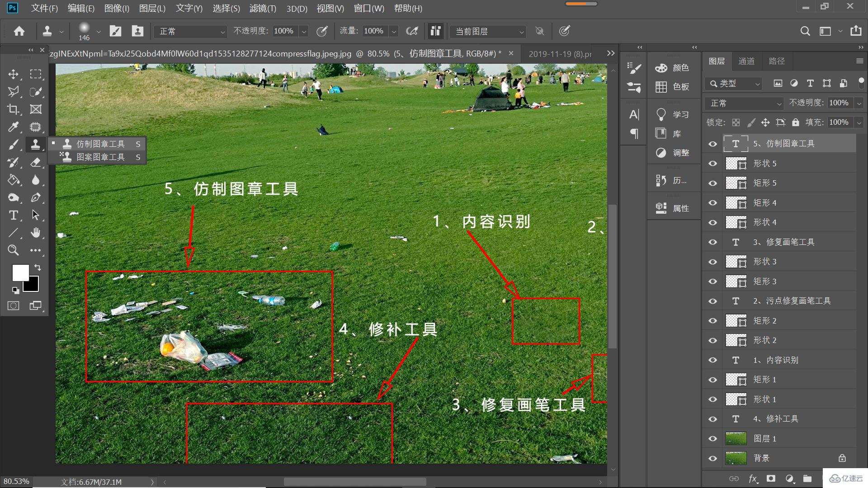
Task: Open the layer filter 类型 dropdown
Action: tap(733, 84)
